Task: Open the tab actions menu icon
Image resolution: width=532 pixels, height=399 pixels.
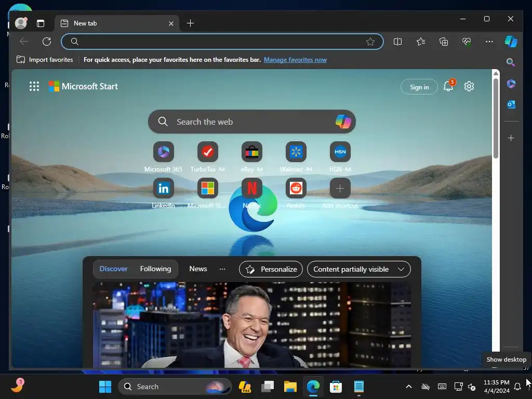Action: [41, 23]
